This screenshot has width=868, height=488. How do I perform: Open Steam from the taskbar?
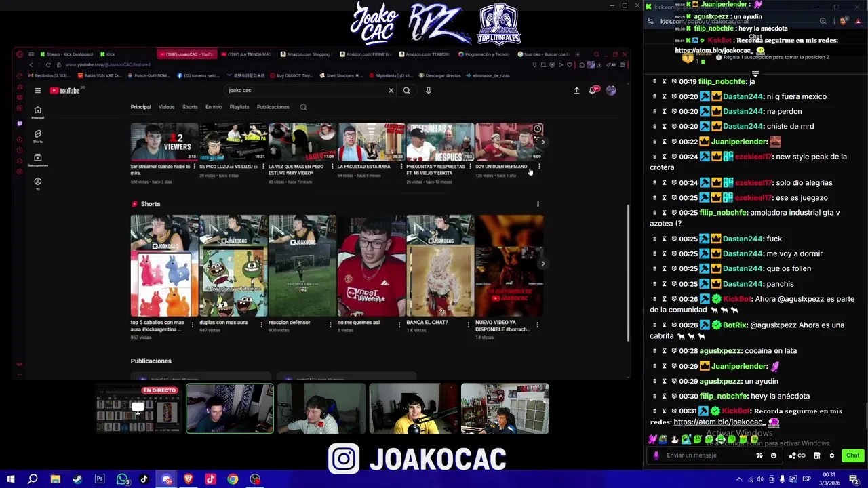click(x=77, y=479)
